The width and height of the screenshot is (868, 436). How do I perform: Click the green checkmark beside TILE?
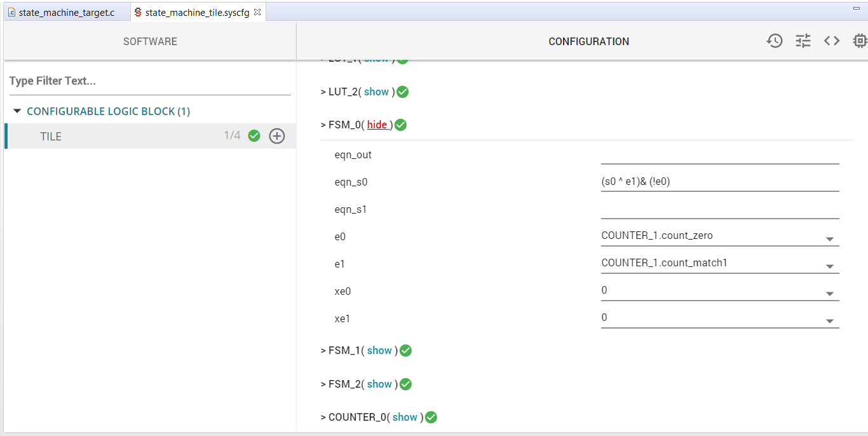(x=254, y=135)
